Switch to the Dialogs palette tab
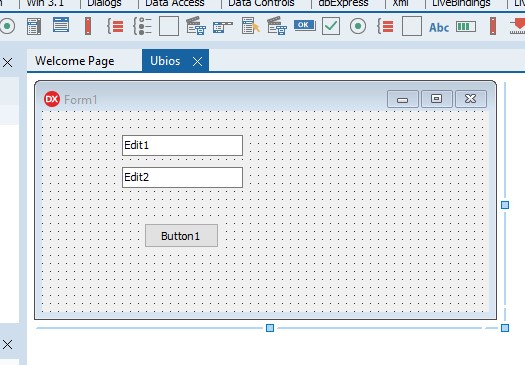This screenshot has width=525, height=365. point(104,3)
